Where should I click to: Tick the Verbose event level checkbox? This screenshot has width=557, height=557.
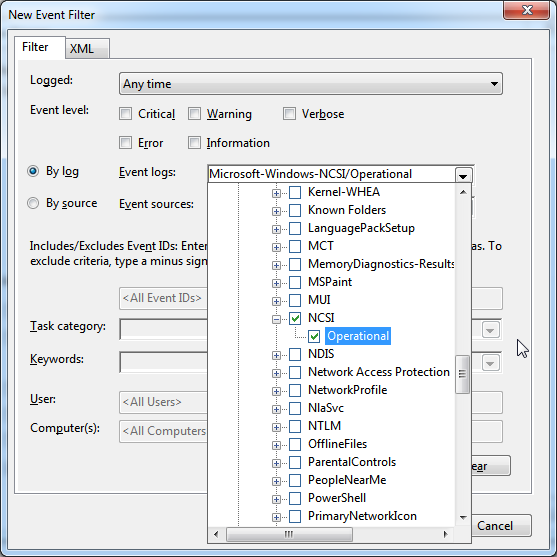click(289, 114)
